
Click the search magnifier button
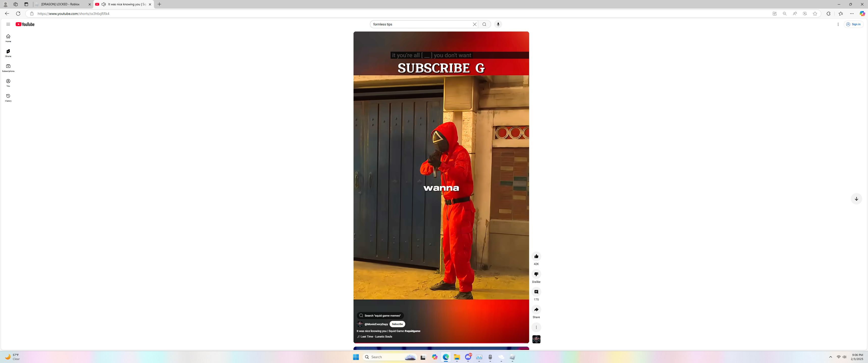click(x=484, y=24)
